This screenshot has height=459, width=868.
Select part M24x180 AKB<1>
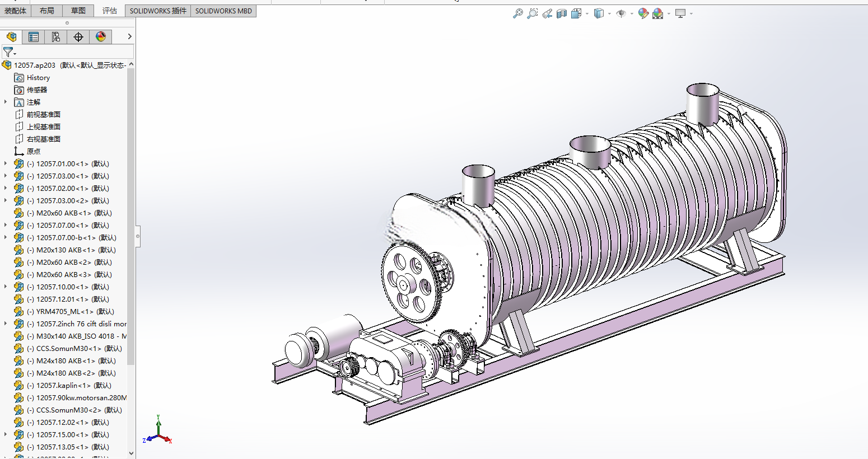71,361
